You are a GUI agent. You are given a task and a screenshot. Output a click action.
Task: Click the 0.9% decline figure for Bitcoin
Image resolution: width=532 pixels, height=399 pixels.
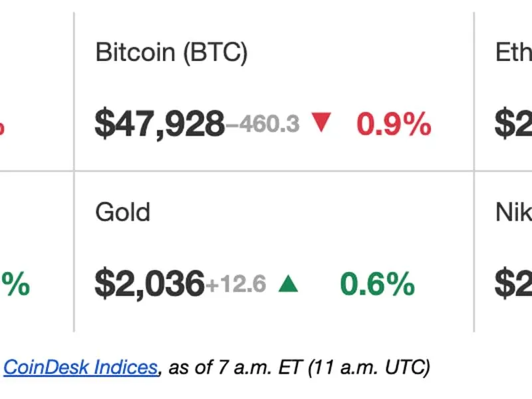(394, 124)
